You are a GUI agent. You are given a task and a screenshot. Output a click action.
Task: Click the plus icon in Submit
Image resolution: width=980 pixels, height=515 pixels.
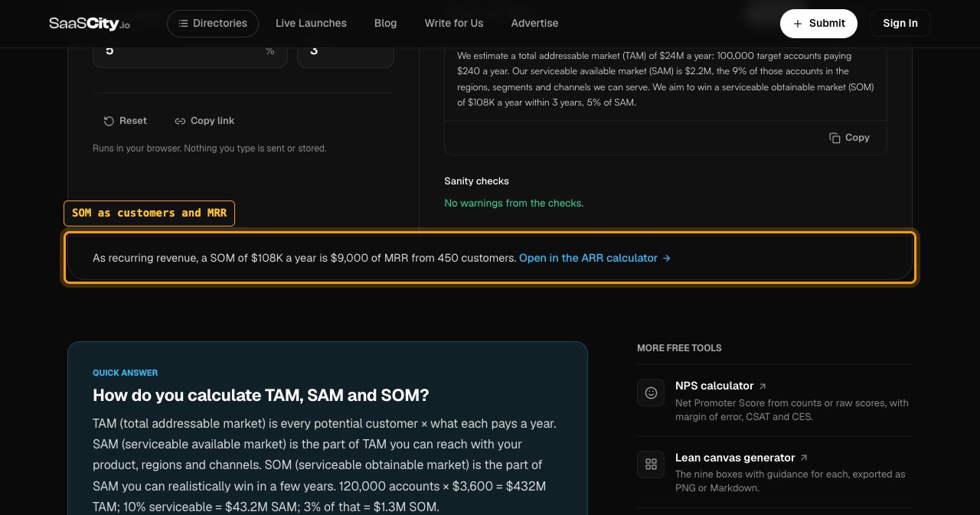pos(798,24)
